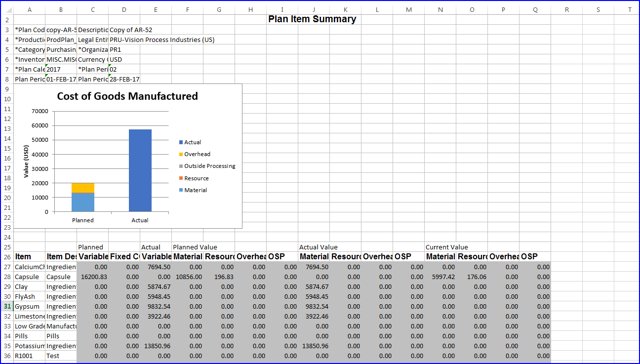
Task: Click the Resource legend color swatch
Action: pos(181,178)
